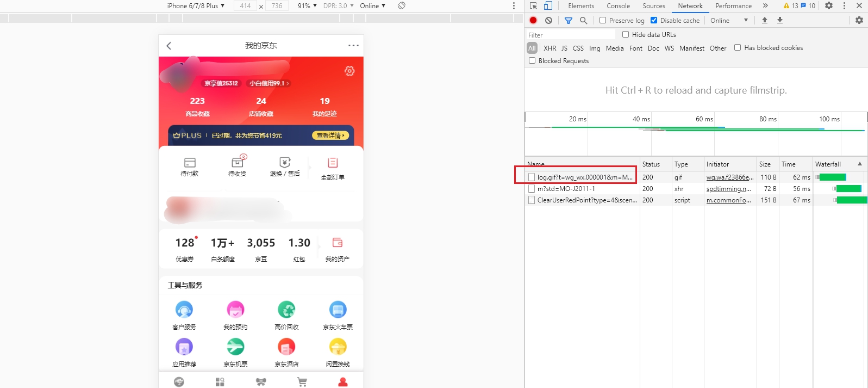The height and width of the screenshot is (388, 868).
Task: Check the Blocked Requests checkbox
Action: pyautogui.click(x=532, y=60)
